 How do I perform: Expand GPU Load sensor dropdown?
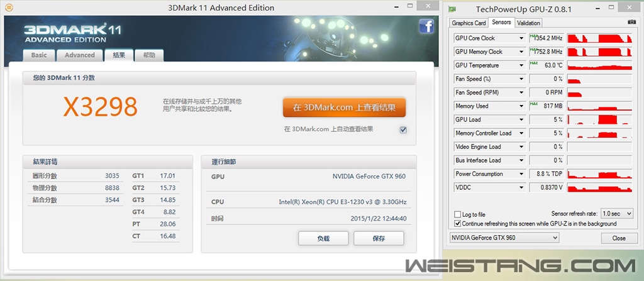521,119
